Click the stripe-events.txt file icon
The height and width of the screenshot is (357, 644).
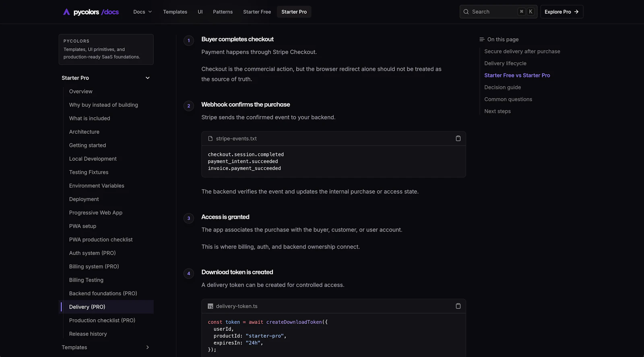coord(210,139)
